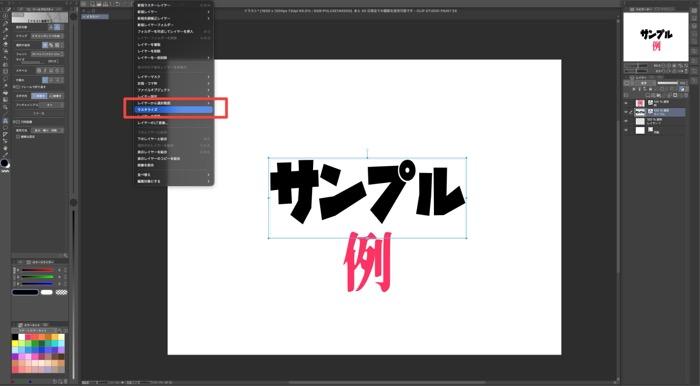Select the 例 layer thumbnail
Image resolution: width=700 pixels, height=386 pixels.
point(640,103)
